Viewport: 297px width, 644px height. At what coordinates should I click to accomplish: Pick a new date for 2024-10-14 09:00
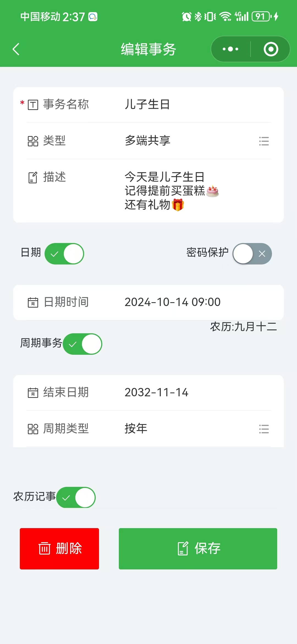(172, 302)
